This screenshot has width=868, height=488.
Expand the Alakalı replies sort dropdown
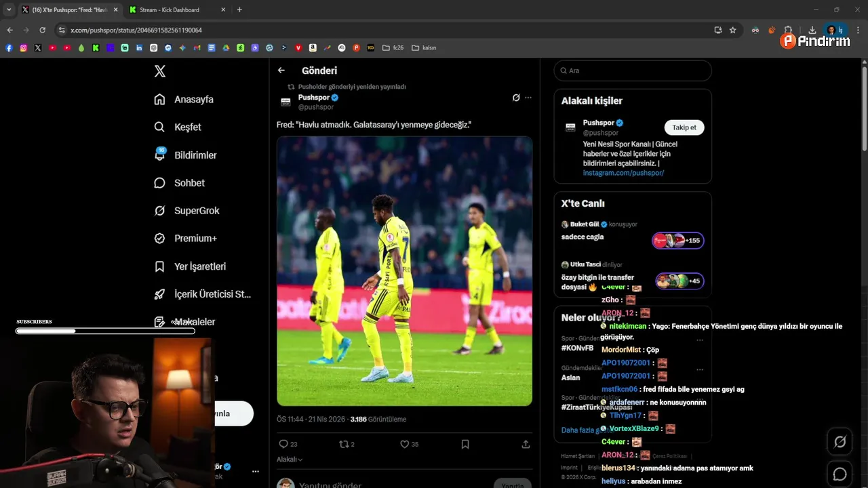click(290, 460)
